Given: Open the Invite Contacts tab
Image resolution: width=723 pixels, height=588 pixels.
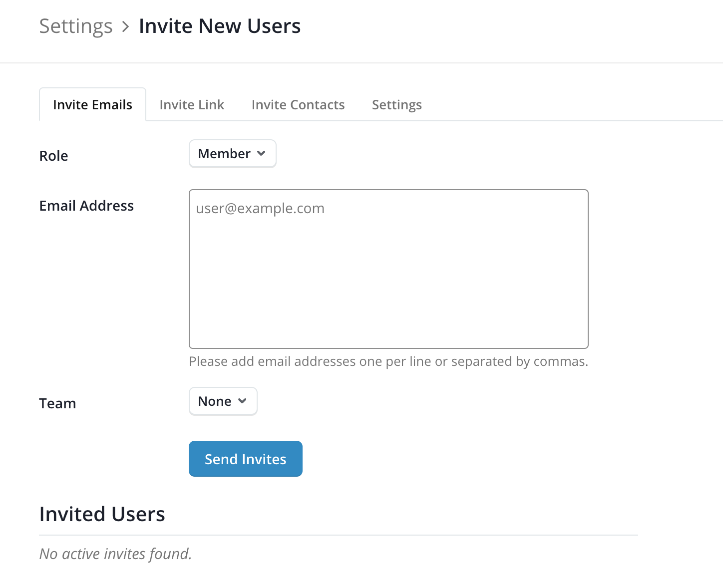Looking at the screenshot, I should pos(298,105).
